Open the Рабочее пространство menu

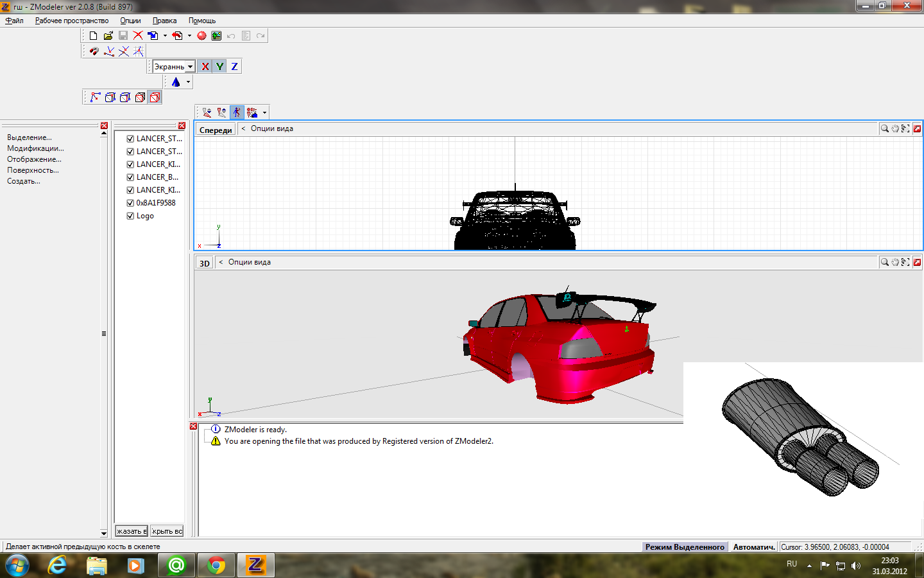pyautogui.click(x=72, y=21)
